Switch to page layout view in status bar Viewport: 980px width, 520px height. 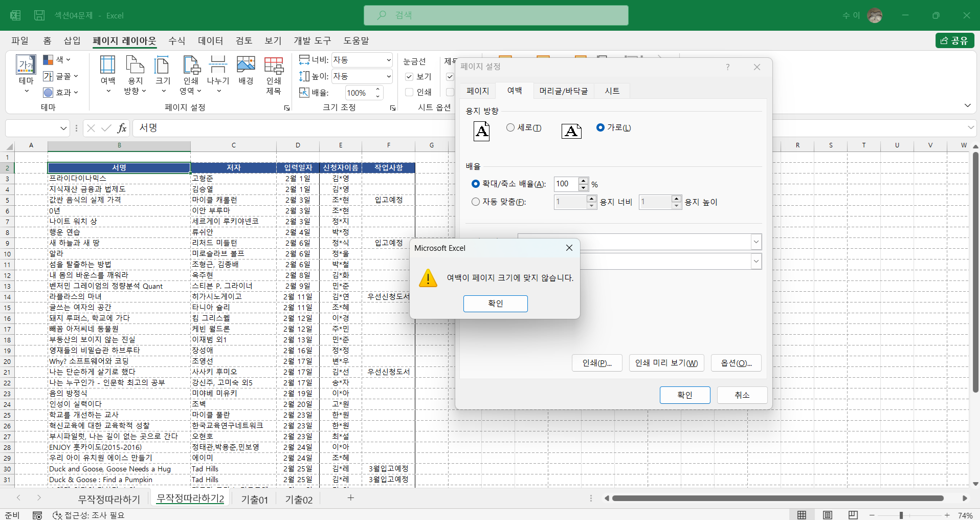(x=828, y=515)
